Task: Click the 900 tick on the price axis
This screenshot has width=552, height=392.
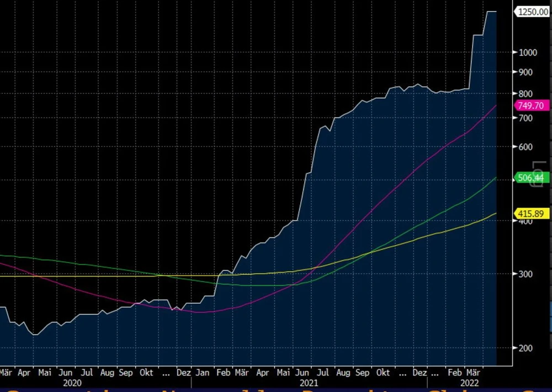Action: click(x=525, y=72)
